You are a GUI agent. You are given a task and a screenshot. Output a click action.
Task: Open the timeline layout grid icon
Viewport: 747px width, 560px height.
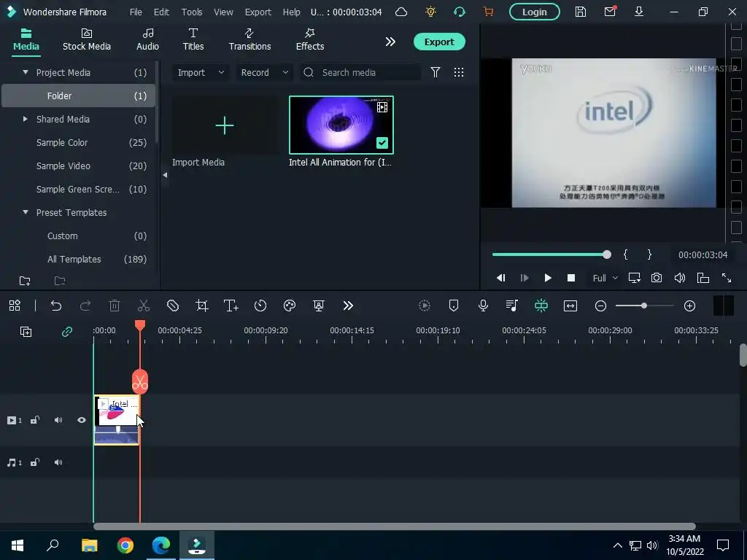[15, 306]
